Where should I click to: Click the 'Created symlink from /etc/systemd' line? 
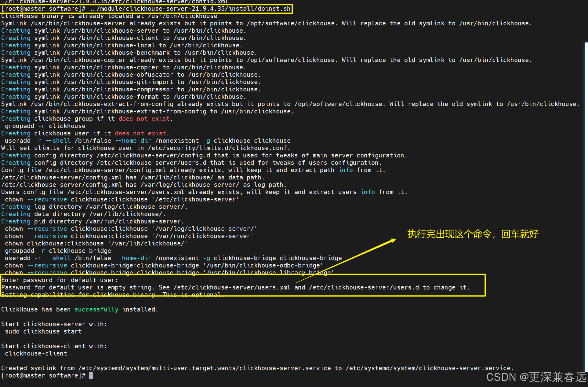(x=257, y=368)
